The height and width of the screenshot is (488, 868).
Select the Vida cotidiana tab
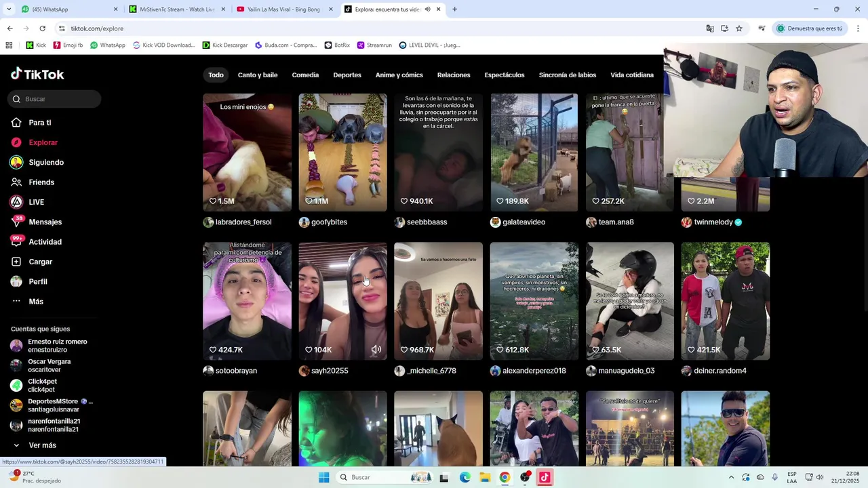pyautogui.click(x=632, y=75)
